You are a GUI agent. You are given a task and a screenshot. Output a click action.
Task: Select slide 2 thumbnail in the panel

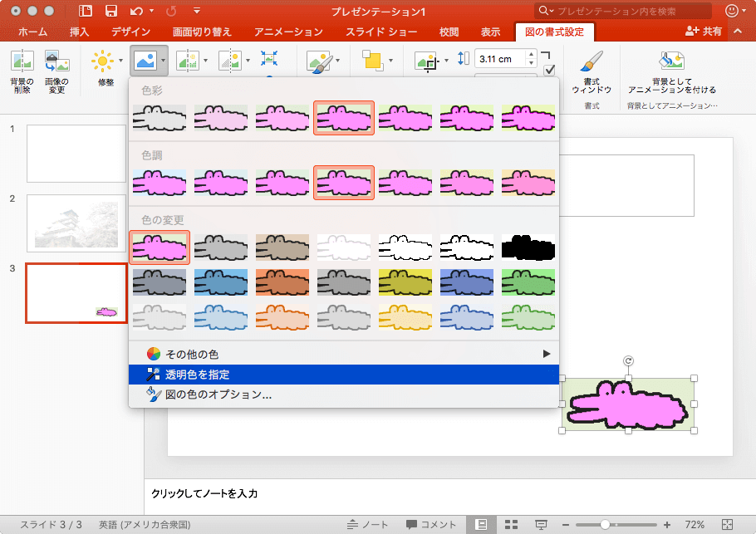click(76, 223)
